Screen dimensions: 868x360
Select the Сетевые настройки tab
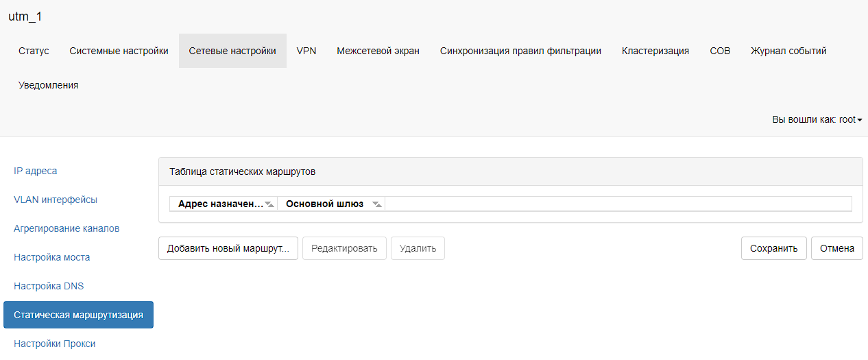pos(232,51)
